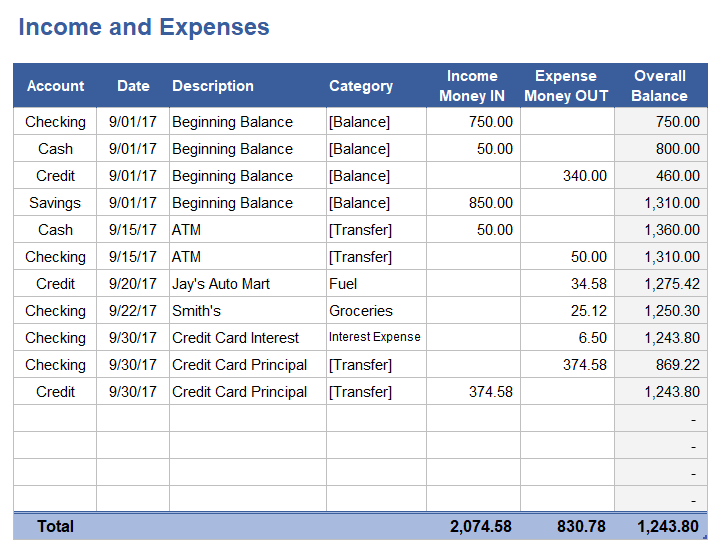
Task: Click the Description column header
Action: pyautogui.click(x=213, y=86)
